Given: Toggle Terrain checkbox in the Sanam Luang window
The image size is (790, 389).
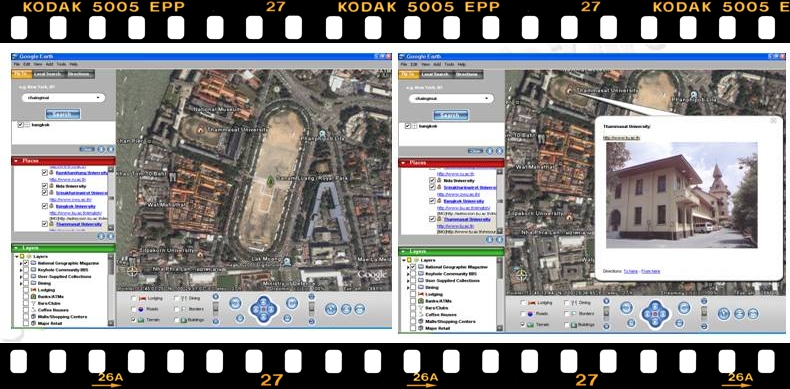Looking at the screenshot, I should pos(134,319).
